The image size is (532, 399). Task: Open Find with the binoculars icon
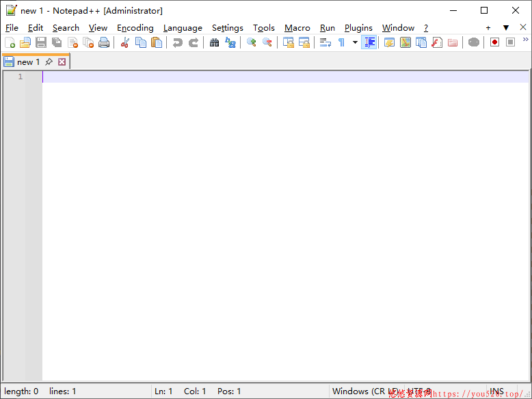pos(215,43)
